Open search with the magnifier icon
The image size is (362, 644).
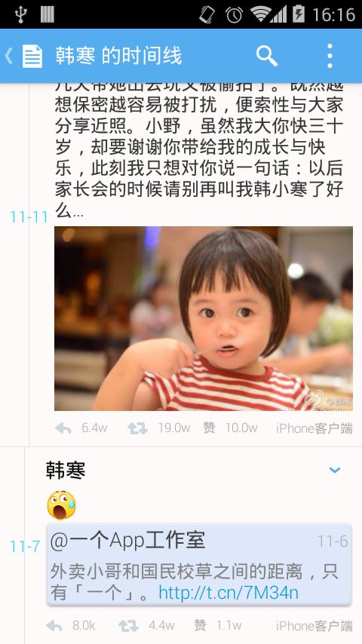click(x=267, y=56)
